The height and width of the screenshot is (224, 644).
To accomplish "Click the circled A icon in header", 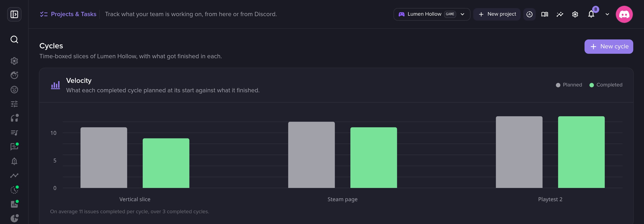I will 529,14.
